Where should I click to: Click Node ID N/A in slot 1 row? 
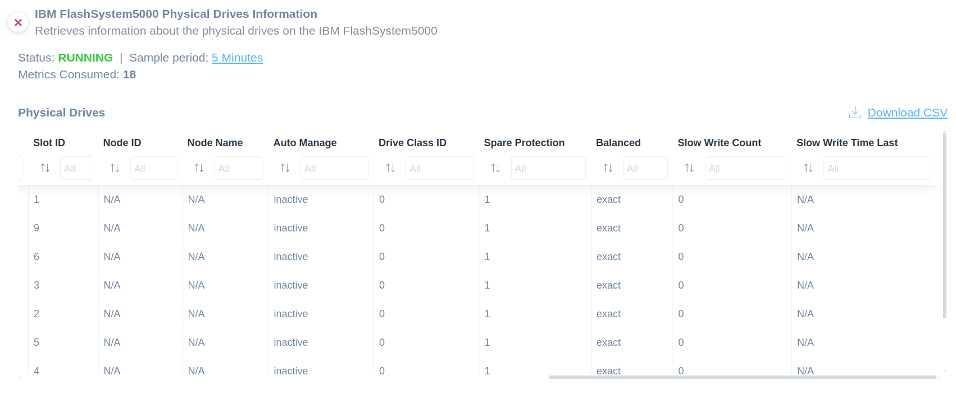pyautogui.click(x=112, y=199)
